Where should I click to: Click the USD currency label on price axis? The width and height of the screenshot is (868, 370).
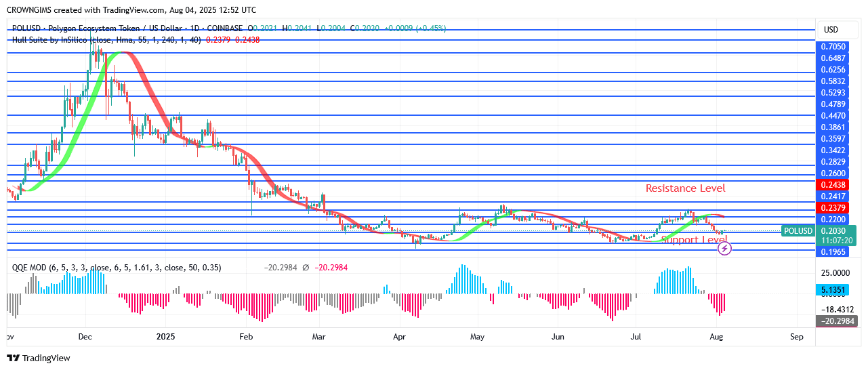tap(831, 30)
